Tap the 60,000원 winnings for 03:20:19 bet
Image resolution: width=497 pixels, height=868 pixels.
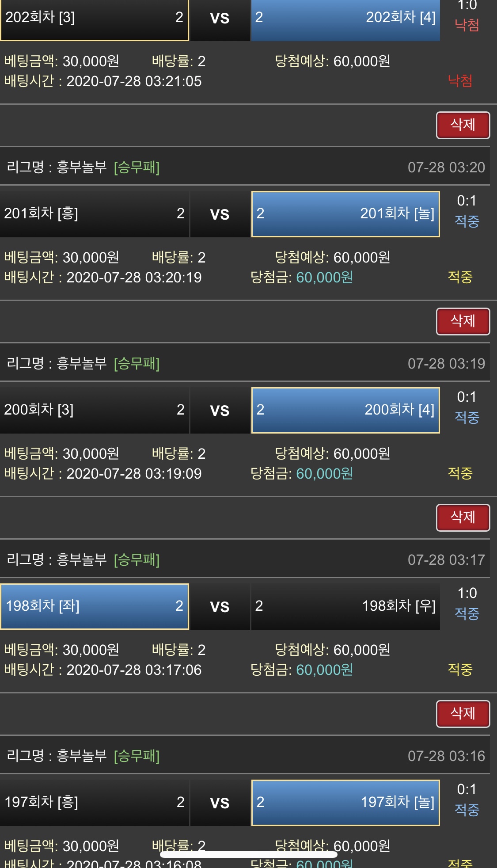(324, 278)
